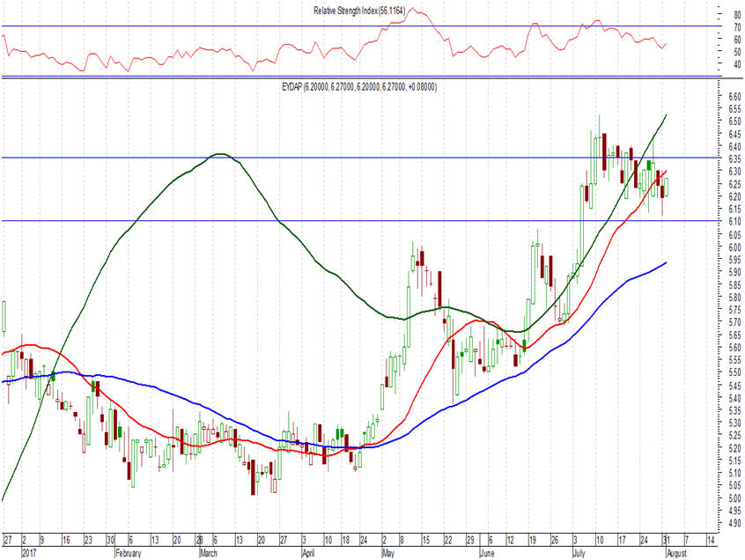Click the 5.50 price axis label
Viewport: 745px width, 560px height.
[735, 372]
